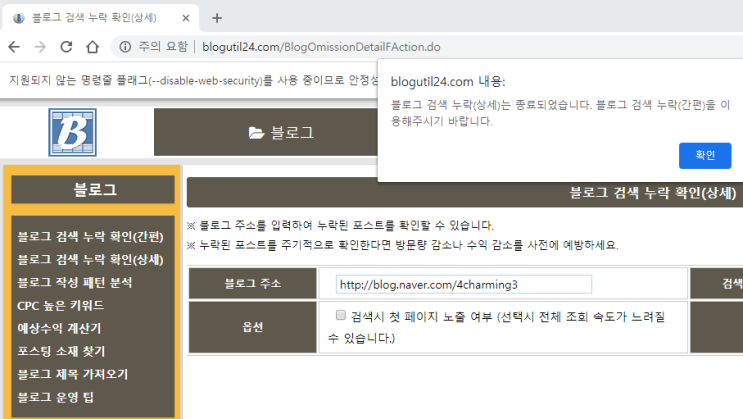Open 블로그 운영 팁 link
The height and width of the screenshot is (419, 743).
[x=55, y=397]
